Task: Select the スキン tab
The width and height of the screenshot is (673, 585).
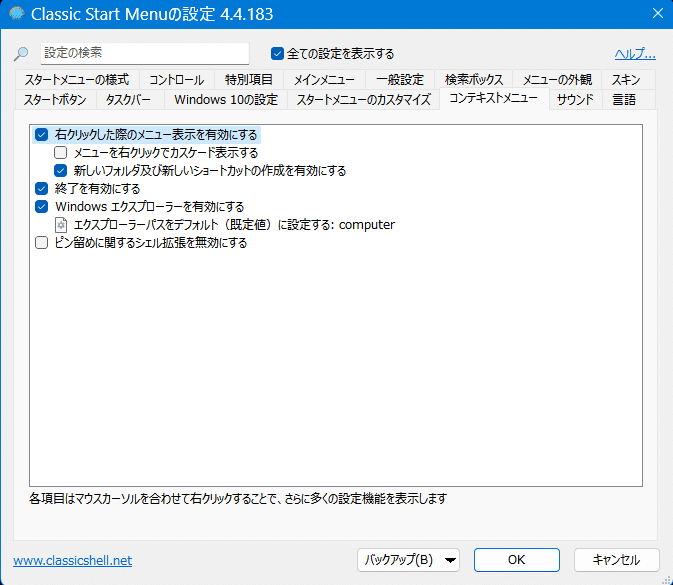Action: 626,80
